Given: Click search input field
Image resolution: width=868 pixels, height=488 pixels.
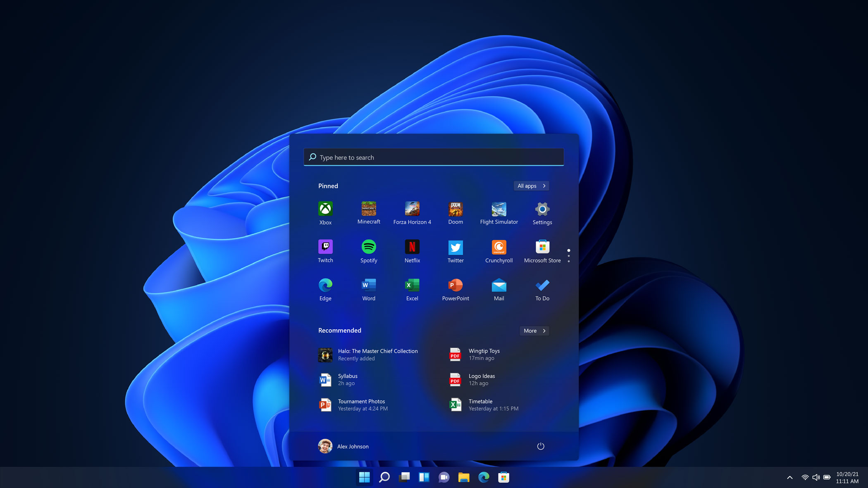Looking at the screenshot, I should pyautogui.click(x=434, y=157).
